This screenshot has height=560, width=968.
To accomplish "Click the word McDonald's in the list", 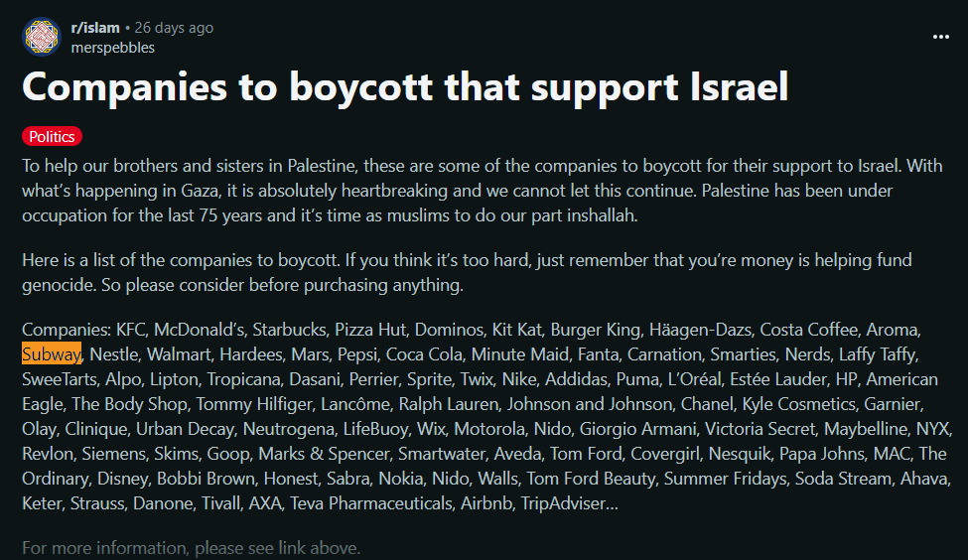I will (199, 330).
